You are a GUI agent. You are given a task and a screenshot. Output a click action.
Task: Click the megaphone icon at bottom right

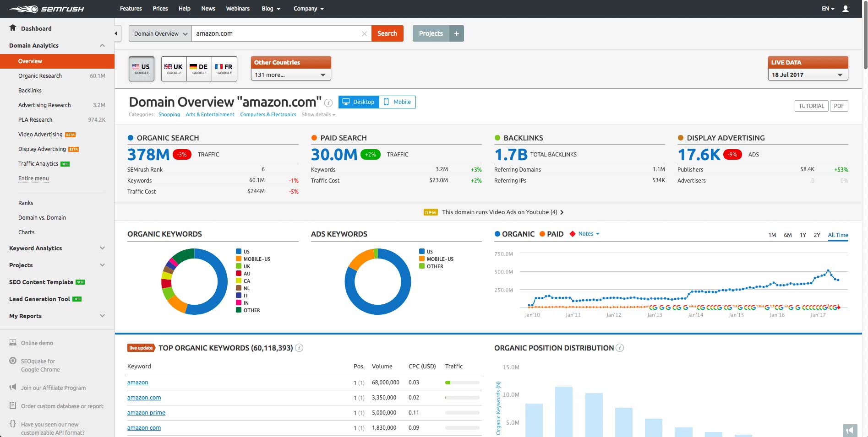(x=850, y=430)
